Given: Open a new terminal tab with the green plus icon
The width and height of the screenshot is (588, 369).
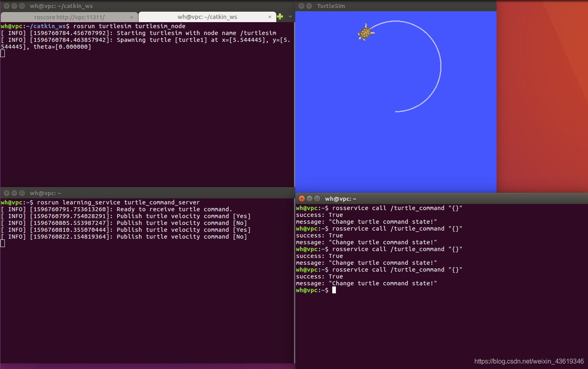Looking at the screenshot, I should [x=280, y=16].
